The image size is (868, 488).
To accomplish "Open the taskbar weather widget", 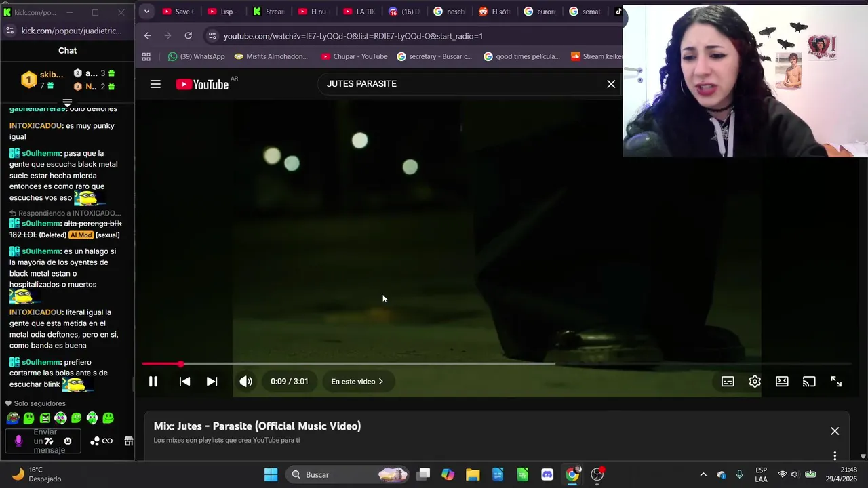I will [x=37, y=474].
